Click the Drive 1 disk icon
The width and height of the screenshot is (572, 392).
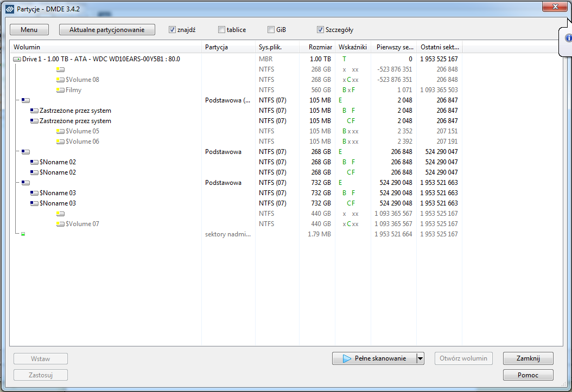click(x=17, y=59)
